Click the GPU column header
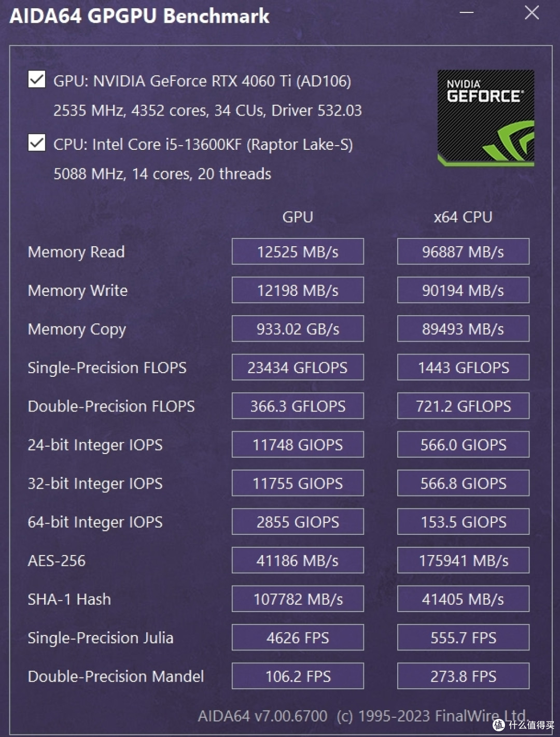This screenshot has width=560, height=737. tap(298, 217)
